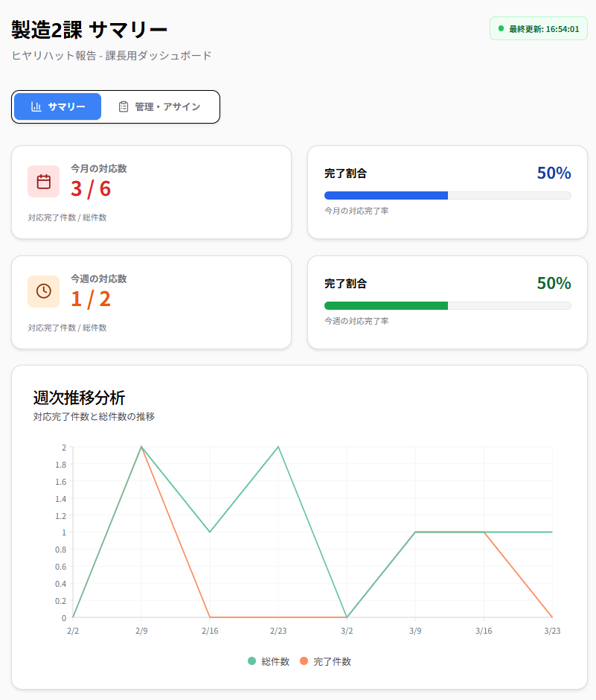Switch to the サマリー tab
Screen dimensions: 596x700
[58, 106]
